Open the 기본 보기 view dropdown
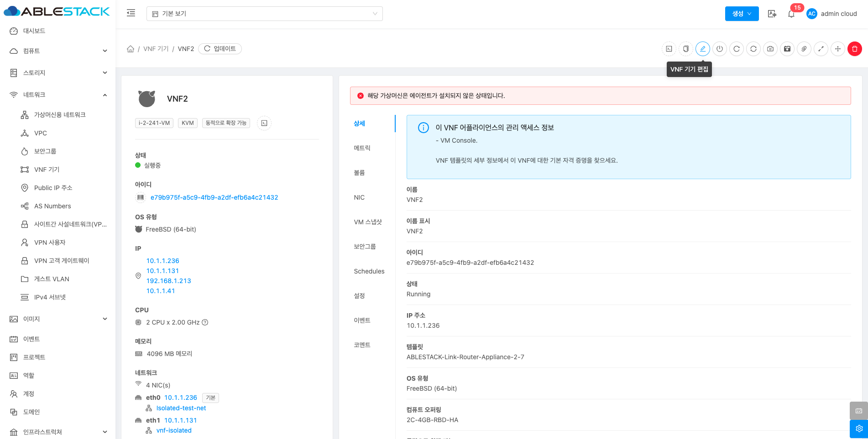This screenshot has width=868, height=439. pyautogui.click(x=264, y=14)
